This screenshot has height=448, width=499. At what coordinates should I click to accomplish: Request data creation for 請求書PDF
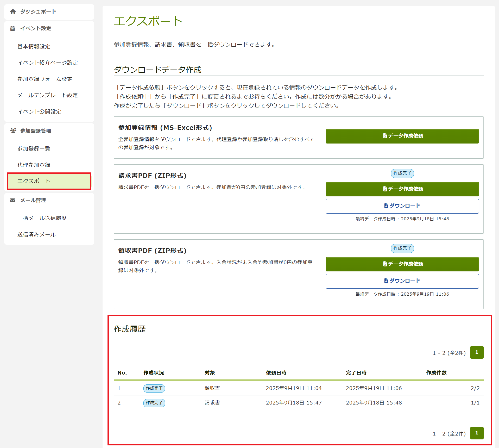pyautogui.click(x=402, y=189)
